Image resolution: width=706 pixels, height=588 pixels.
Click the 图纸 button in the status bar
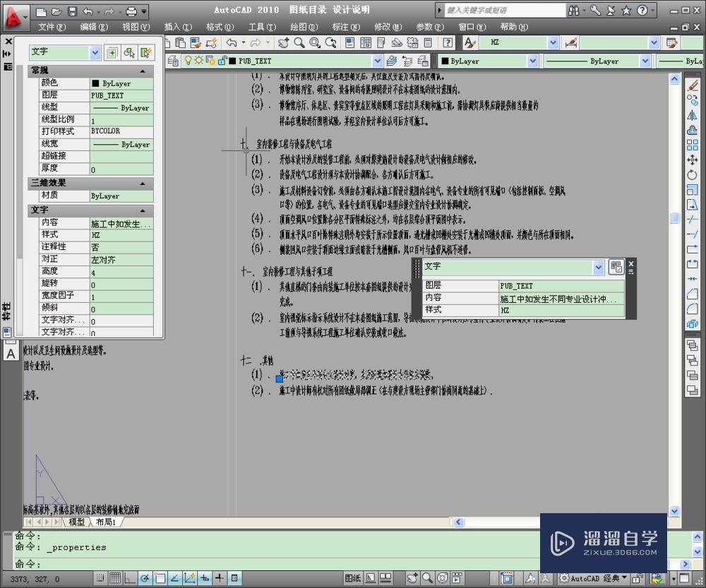coord(352,578)
